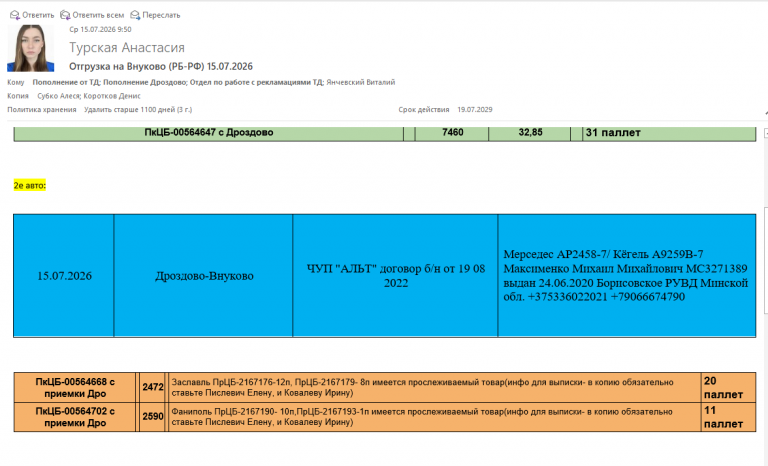Select sender name Турская Анастасия
Screen dimensions: 768x466
click(x=127, y=48)
